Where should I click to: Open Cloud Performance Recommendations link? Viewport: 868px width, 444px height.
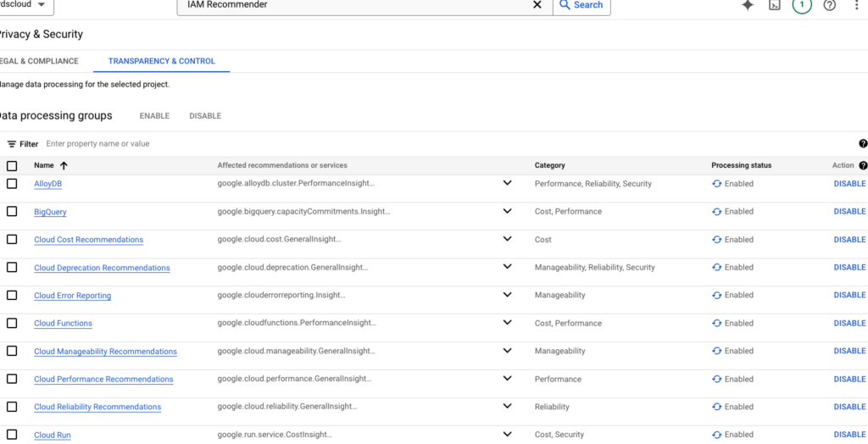click(103, 380)
